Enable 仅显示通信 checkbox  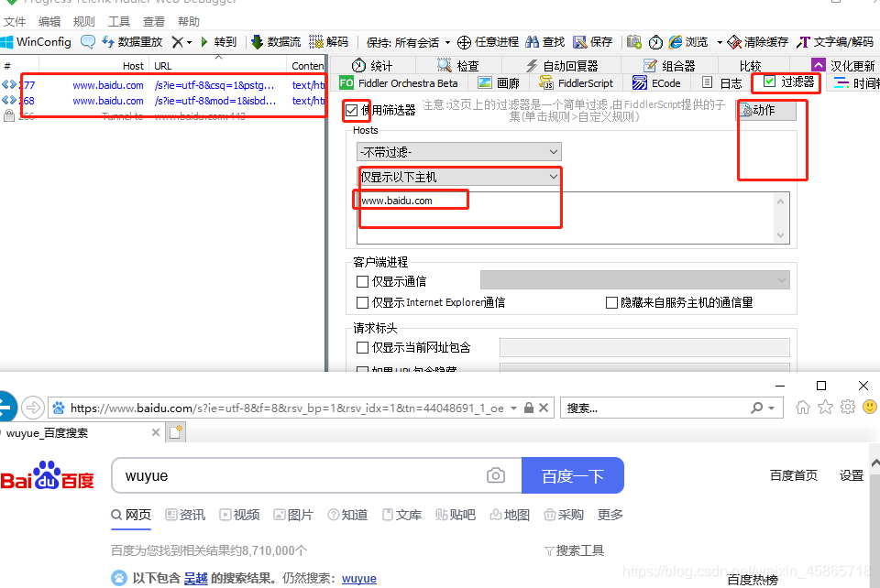click(363, 281)
